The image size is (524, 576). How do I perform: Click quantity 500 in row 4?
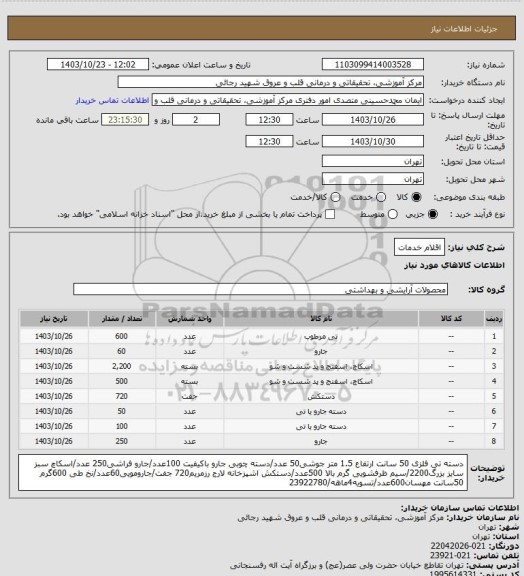click(x=122, y=381)
